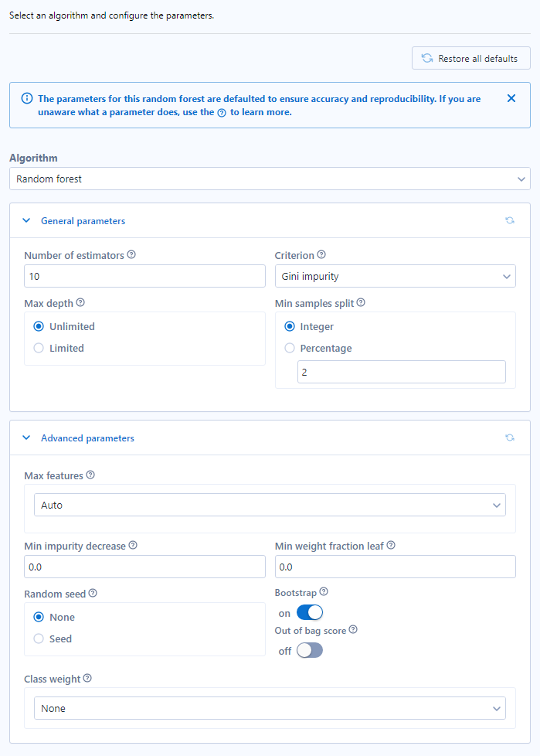The image size is (540, 756).
Task: Open the Max features Auto dropdown
Action: pos(270,505)
